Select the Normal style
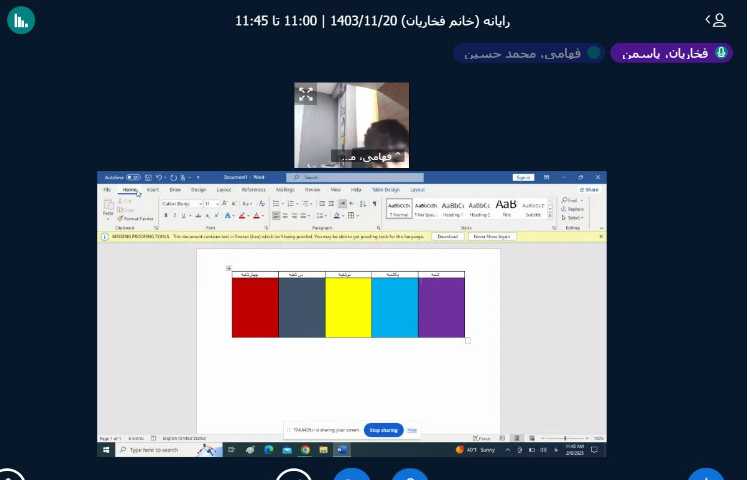750x480 pixels. pyautogui.click(x=398, y=208)
